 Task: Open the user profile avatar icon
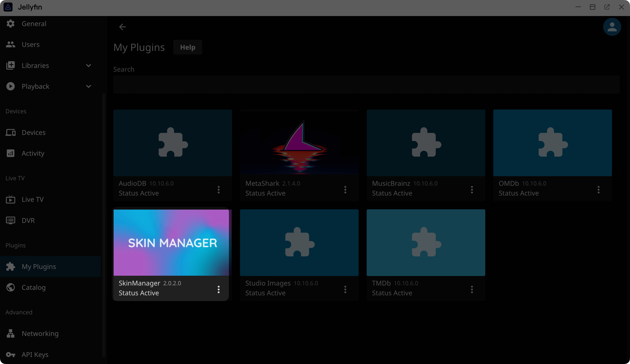612,27
